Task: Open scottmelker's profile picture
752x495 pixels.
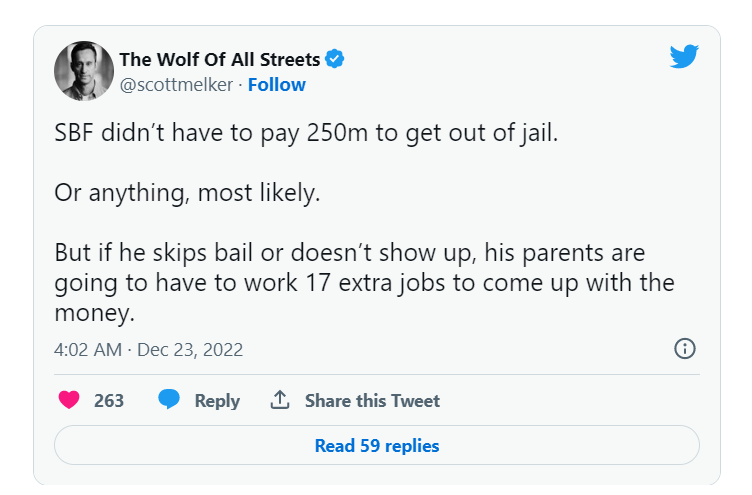Action: [84, 71]
